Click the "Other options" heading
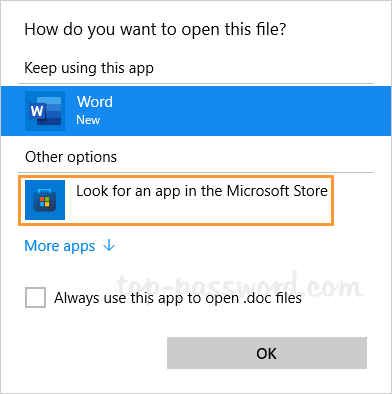The height and width of the screenshot is (394, 392). tap(71, 157)
